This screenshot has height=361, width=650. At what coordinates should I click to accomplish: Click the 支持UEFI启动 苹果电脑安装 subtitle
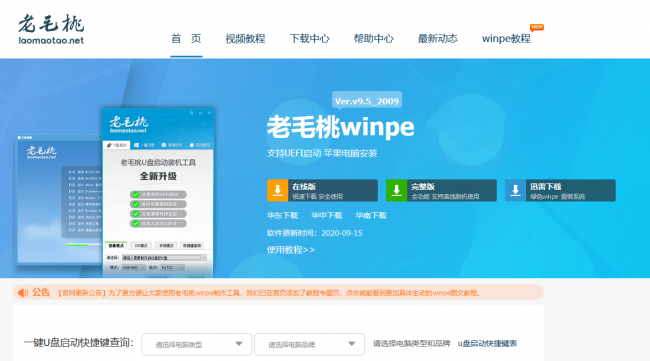click(x=322, y=153)
